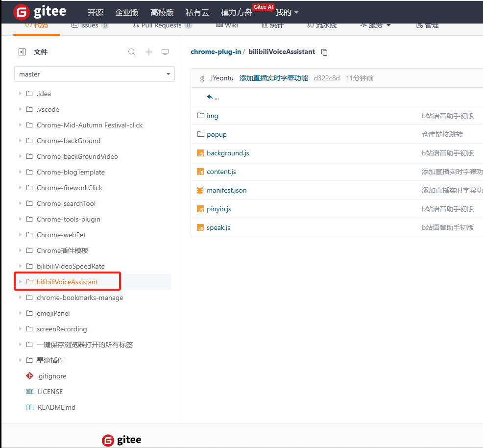483x448 pixels.
Task: Copy the bilibiliVoiceAssistant path icon
Action: click(324, 52)
